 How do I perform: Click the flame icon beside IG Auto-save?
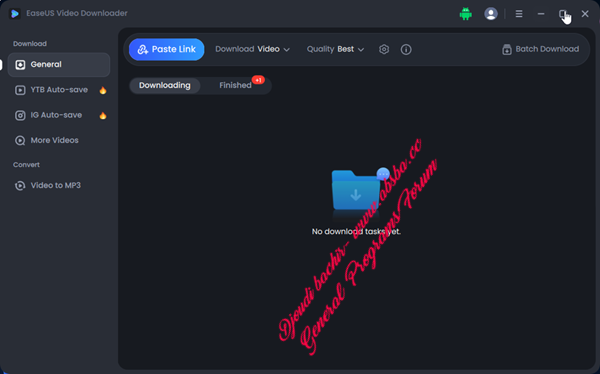(x=103, y=116)
